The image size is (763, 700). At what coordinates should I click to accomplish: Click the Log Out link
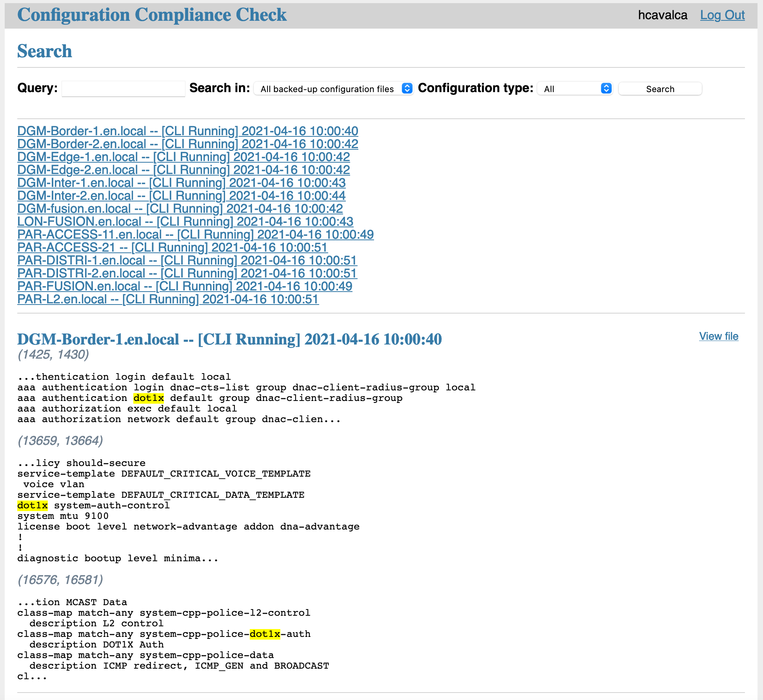pos(722,15)
